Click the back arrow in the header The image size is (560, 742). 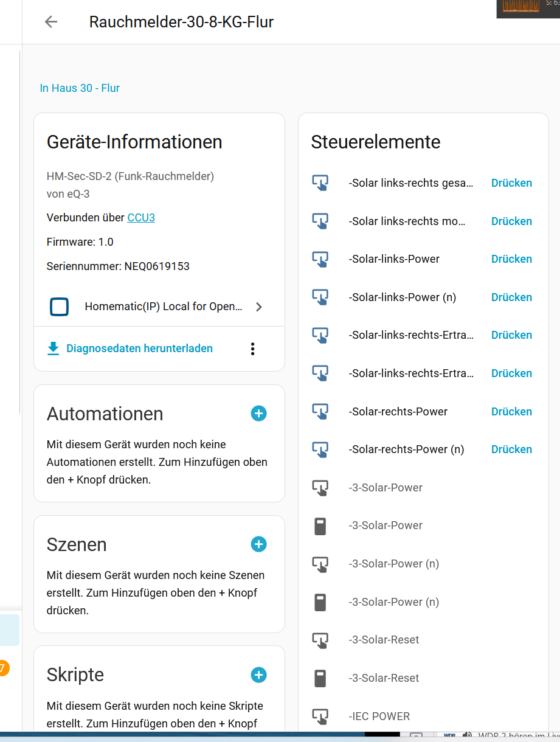click(51, 22)
